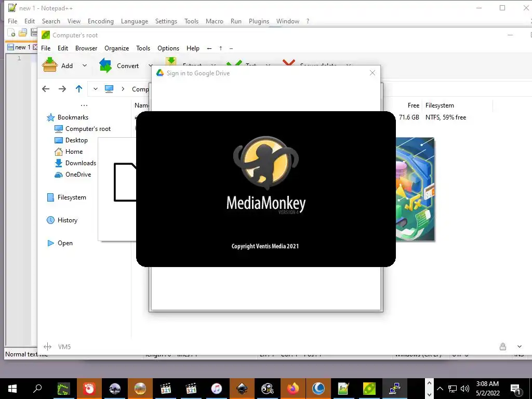Click the padlock icon in PeaZip status bar
The width and height of the screenshot is (532, 399).
coord(503,347)
